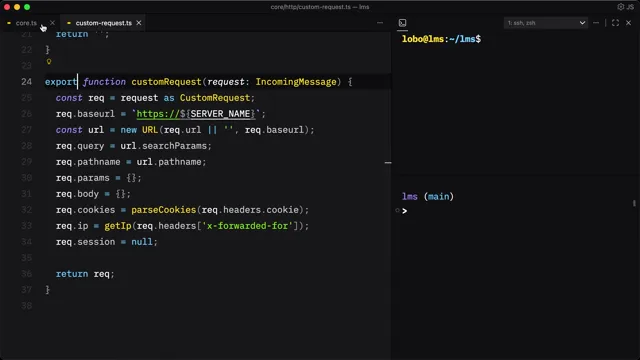
Task: Click the '>' prompt in lower terminal
Action: click(x=404, y=211)
